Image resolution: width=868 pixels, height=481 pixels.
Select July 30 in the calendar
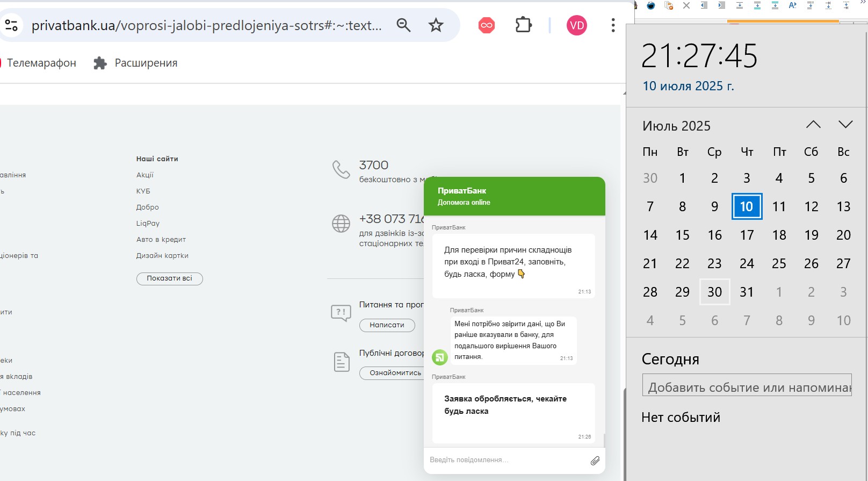pyautogui.click(x=714, y=292)
